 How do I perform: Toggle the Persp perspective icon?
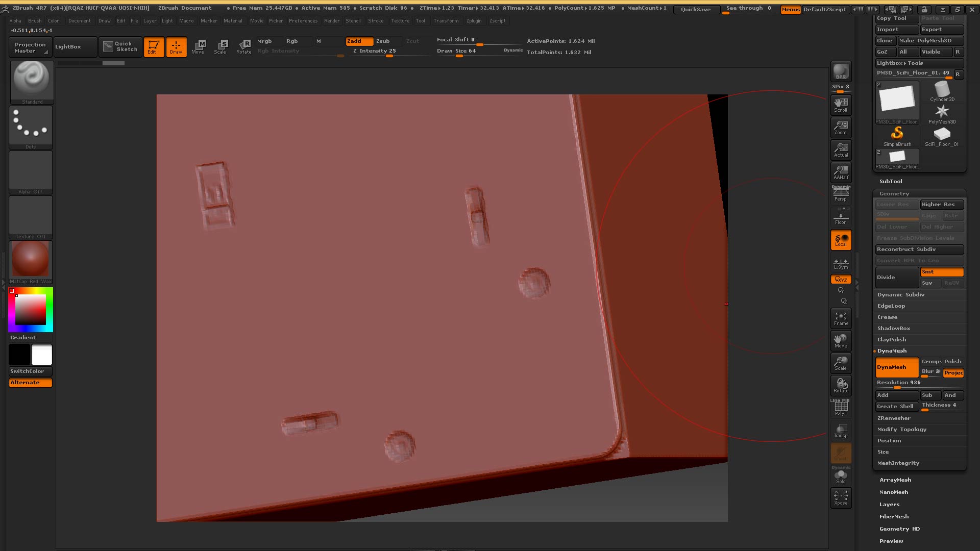click(841, 194)
